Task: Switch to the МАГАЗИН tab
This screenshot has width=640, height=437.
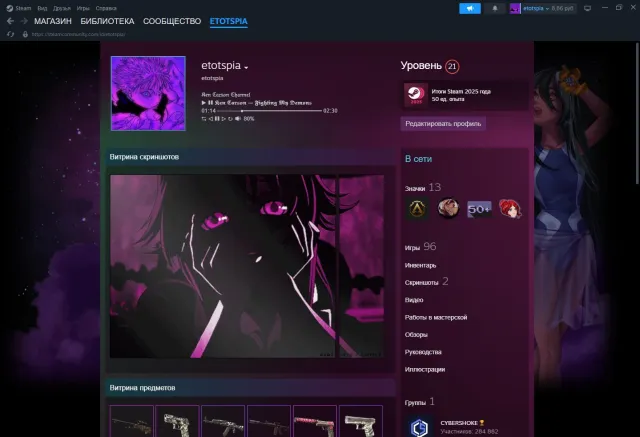Action: click(x=53, y=21)
